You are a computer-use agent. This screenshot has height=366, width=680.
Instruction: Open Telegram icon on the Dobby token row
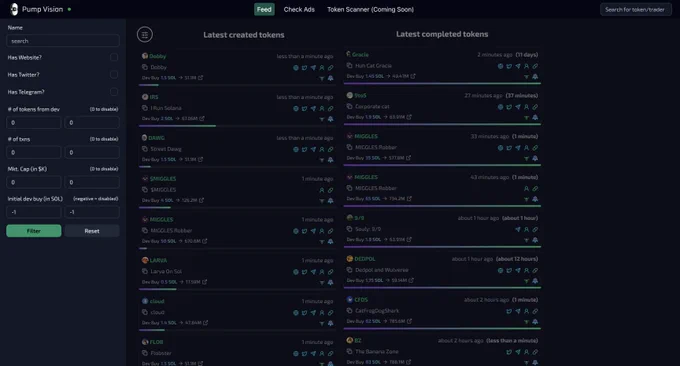click(x=313, y=68)
